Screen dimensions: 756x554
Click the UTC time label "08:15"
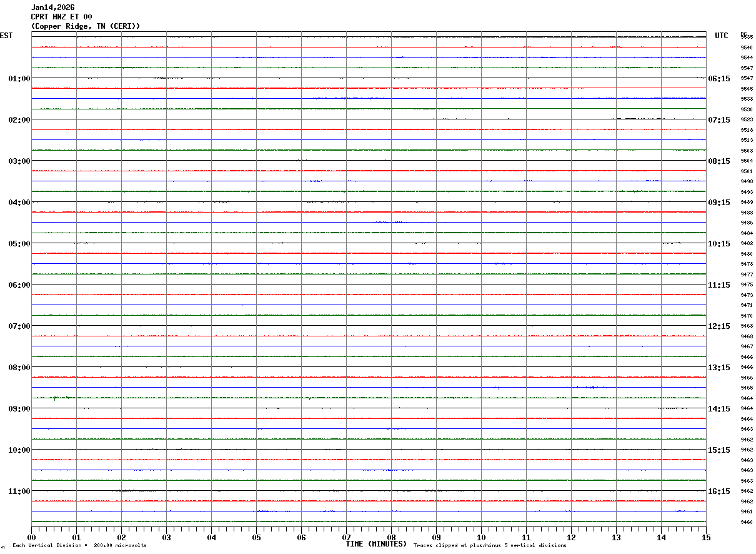click(x=719, y=161)
